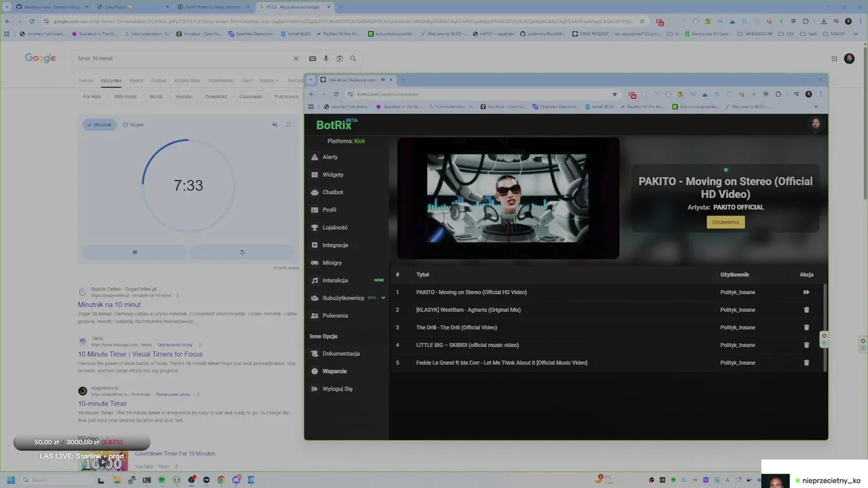Viewport: 868px width, 488px height.
Task: Open the 10-minute Timer stagetimer result
Action: [102, 403]
